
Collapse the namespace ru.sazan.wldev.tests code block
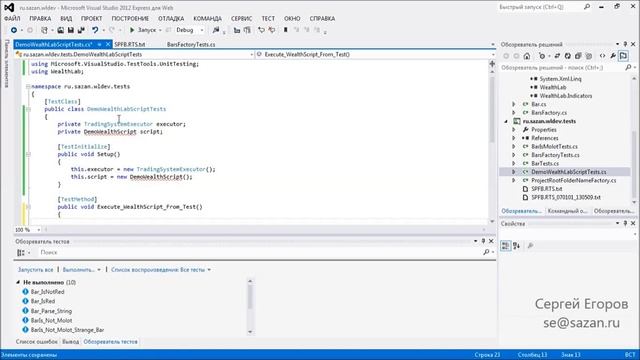point(28,87)
